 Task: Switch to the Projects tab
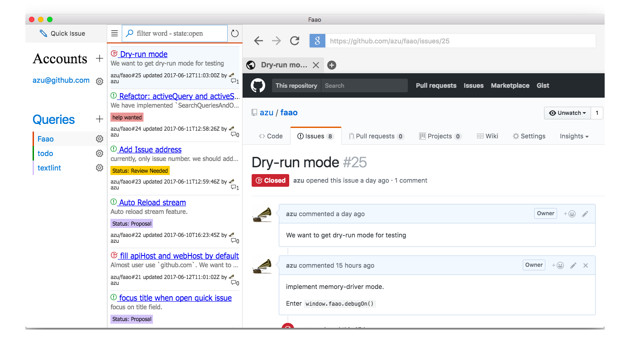440,136
